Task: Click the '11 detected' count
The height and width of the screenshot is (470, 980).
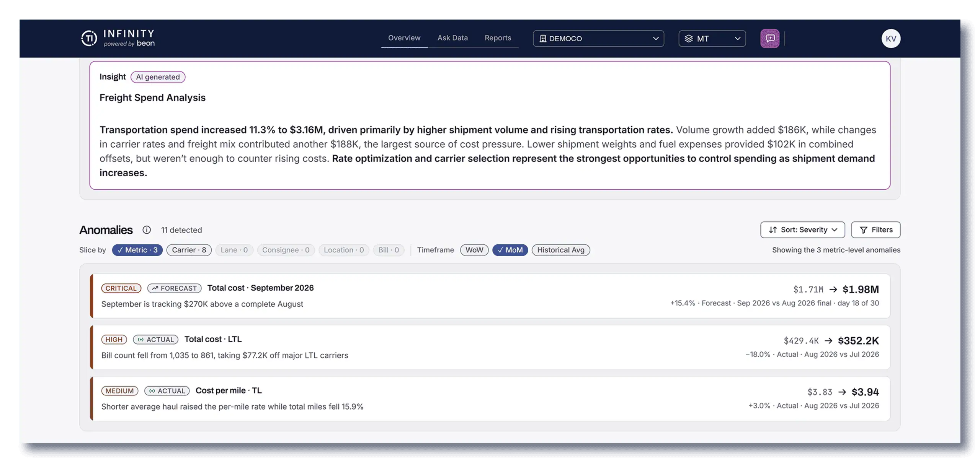Action: [x=181, y=230]
